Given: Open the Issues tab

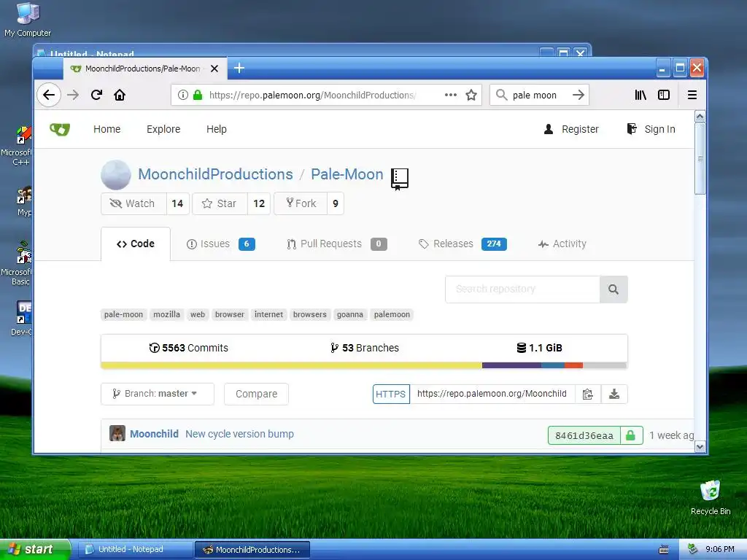Looking at the screenshot, I should coord(220,244).
